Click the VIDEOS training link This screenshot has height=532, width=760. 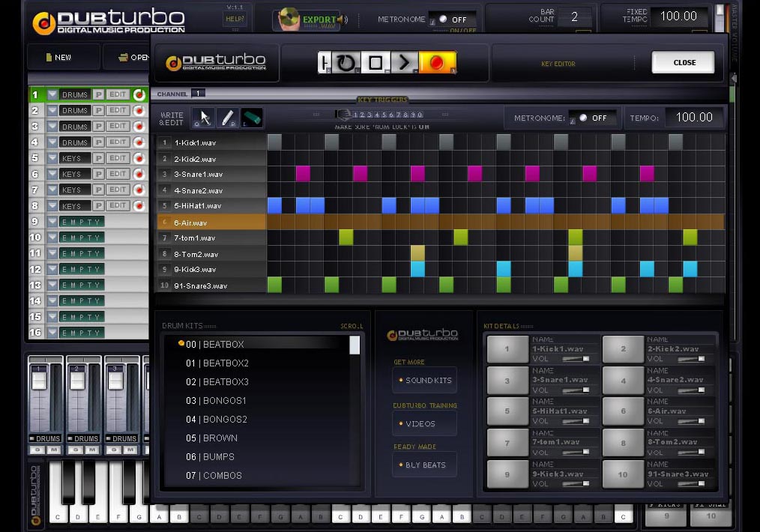[x=424, y=423]
